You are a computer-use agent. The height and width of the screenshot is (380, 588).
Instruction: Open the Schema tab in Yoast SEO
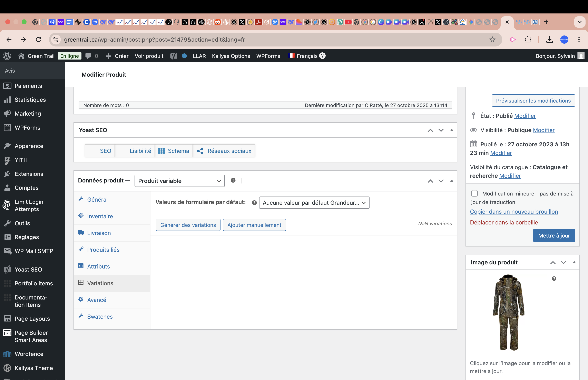(174, 151)
